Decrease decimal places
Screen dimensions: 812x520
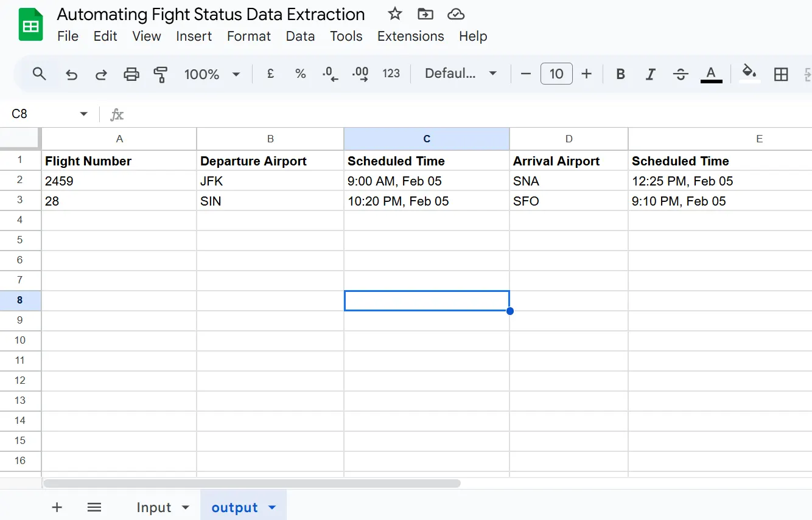[330, 74]
